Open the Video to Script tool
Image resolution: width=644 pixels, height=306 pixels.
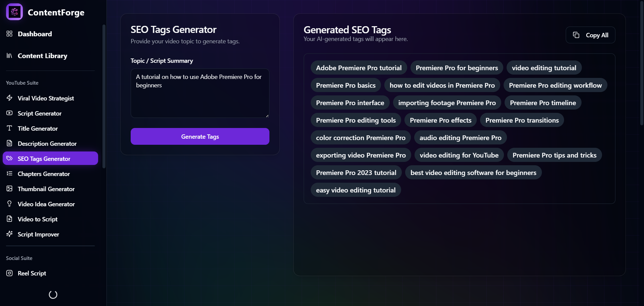click(x=37, y=219)
